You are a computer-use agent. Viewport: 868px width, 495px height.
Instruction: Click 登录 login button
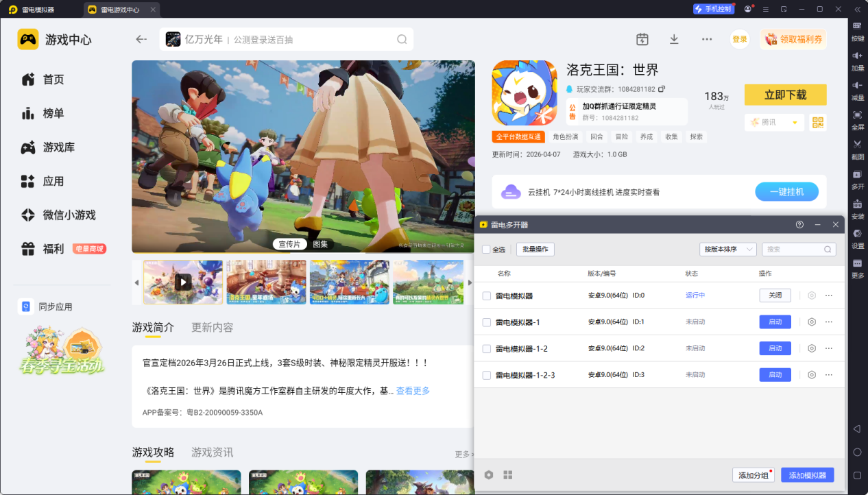pos(740,39)
